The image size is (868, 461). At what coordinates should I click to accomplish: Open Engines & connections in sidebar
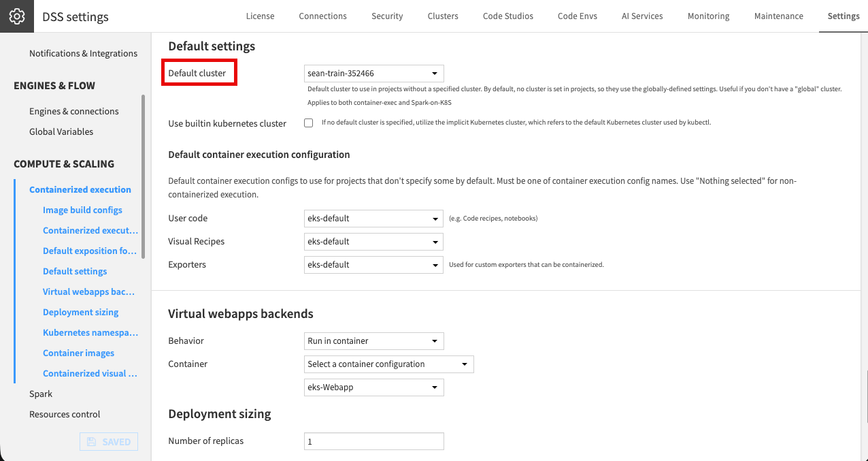tap(74, 111)
